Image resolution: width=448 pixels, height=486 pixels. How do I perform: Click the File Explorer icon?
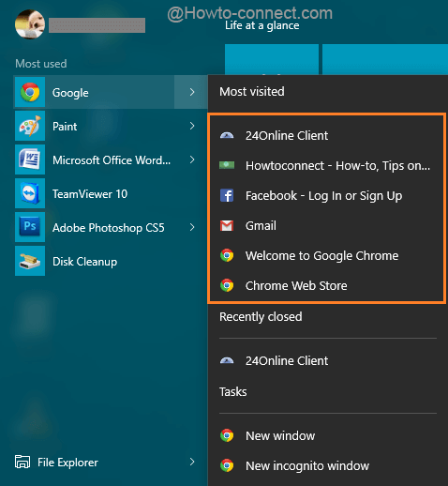(22, 462)
